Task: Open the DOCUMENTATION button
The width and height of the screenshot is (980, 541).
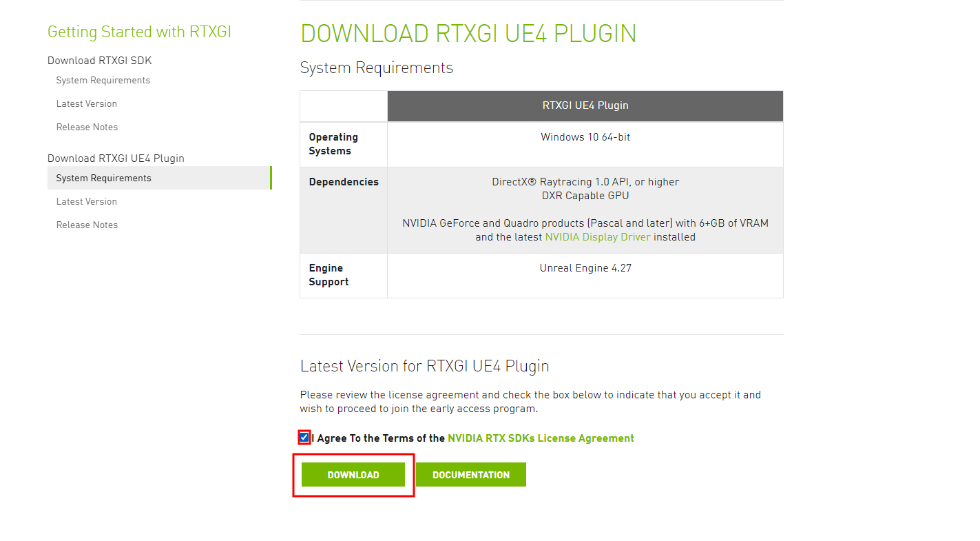Action: pyautogui.click(x=471, y=475)
